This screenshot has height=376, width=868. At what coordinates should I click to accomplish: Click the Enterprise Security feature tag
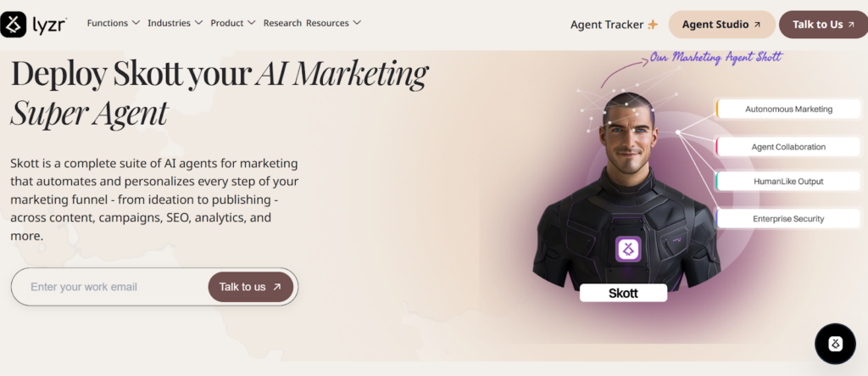coord(788,219)
